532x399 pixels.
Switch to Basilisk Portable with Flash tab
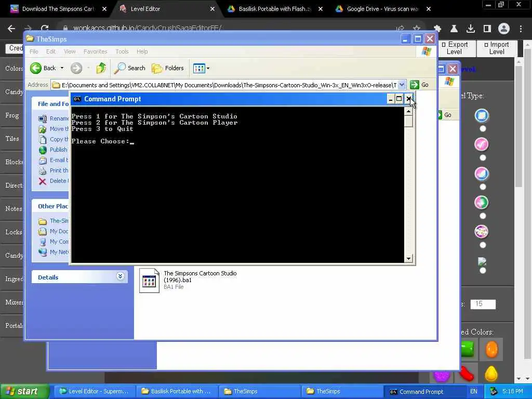click(x=275, y=9)
